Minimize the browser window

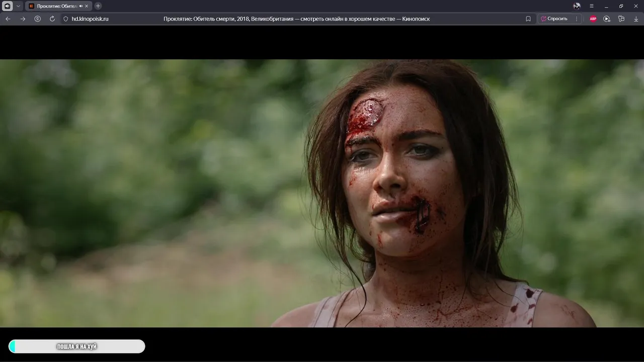pyautogui.click(x=606, y=6)
